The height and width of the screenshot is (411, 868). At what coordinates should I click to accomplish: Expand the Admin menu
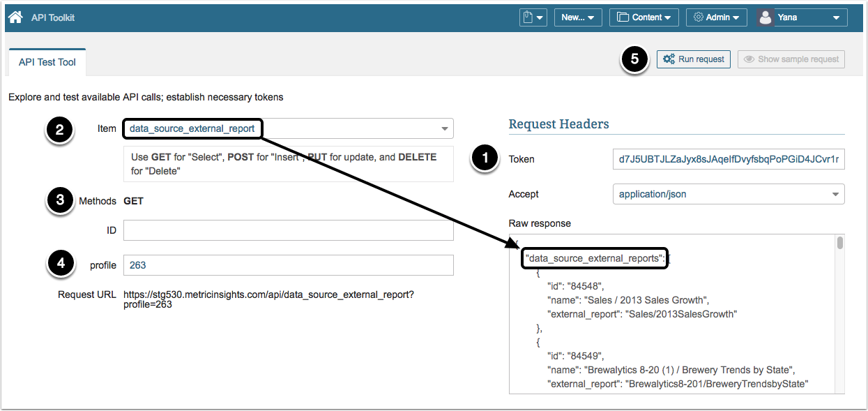[x=717, y=17]
